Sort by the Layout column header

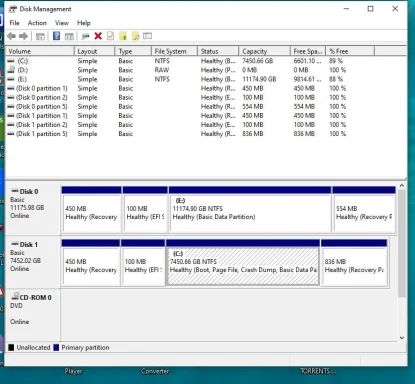coord(94,51)
